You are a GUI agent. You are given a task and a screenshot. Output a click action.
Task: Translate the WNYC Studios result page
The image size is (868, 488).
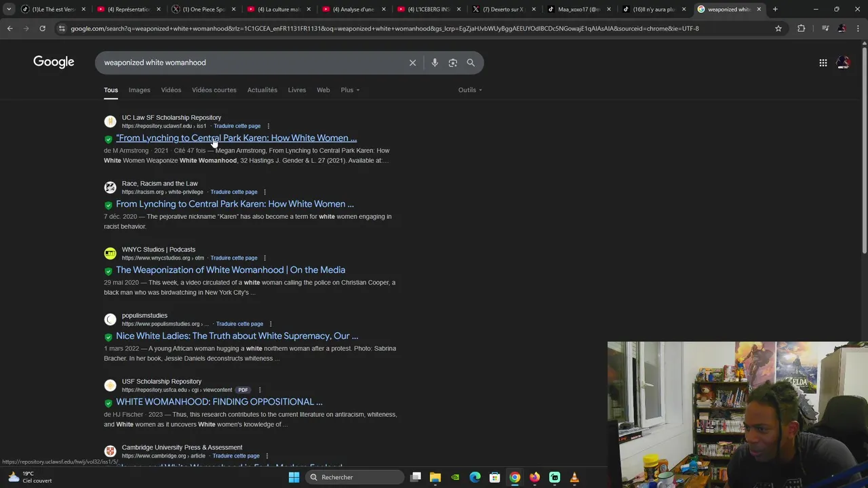[234, 258]
